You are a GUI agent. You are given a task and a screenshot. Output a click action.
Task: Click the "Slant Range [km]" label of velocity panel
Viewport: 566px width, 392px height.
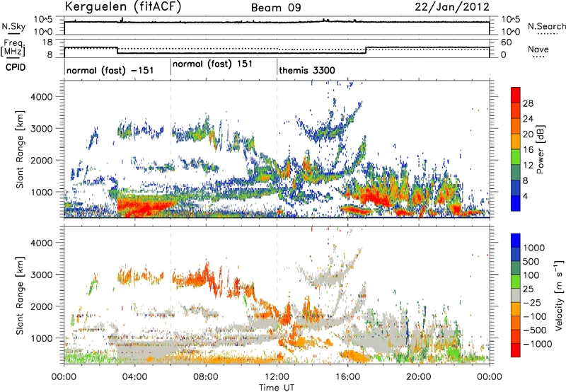pos(20,295)
